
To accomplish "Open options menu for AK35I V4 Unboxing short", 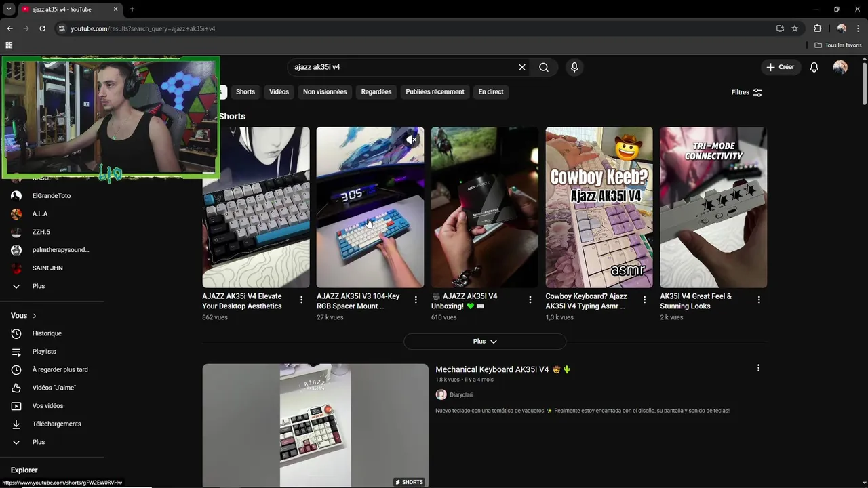I will (530, 300).
